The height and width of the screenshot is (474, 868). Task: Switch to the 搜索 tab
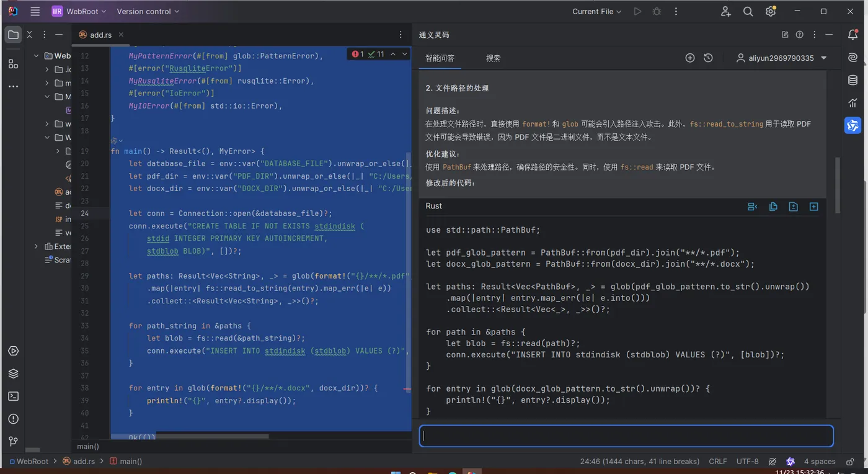click(494, 58)
